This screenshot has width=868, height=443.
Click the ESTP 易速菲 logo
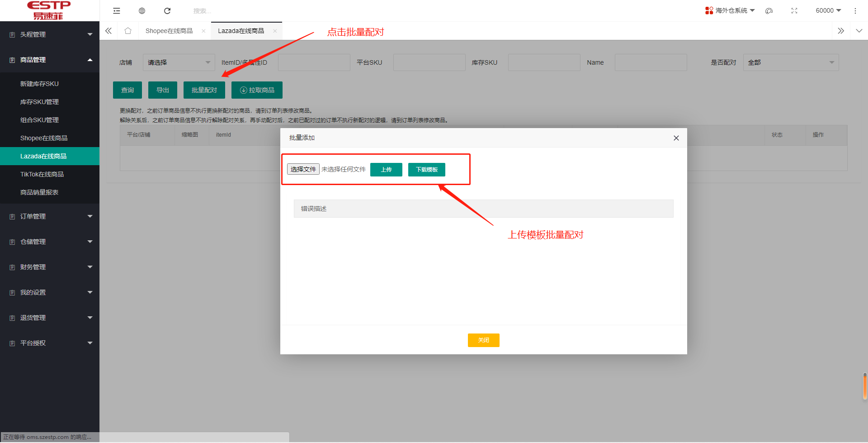(48, 10)
